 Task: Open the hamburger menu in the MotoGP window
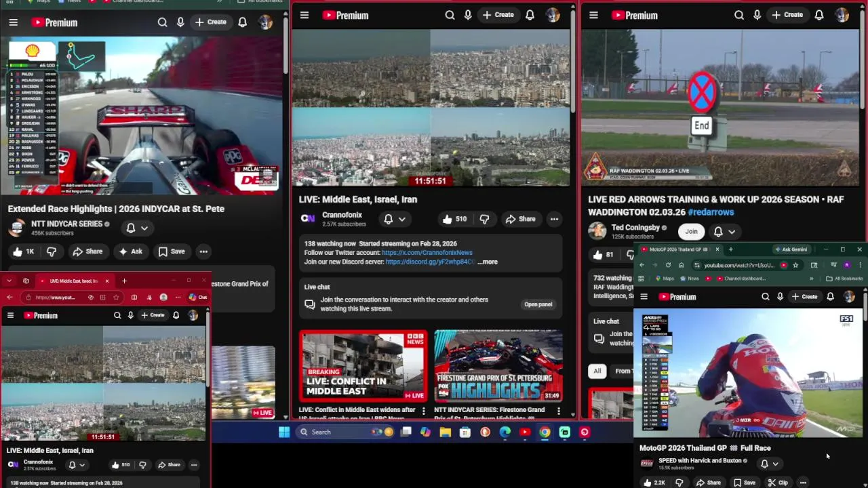click(x=644, y=297)
